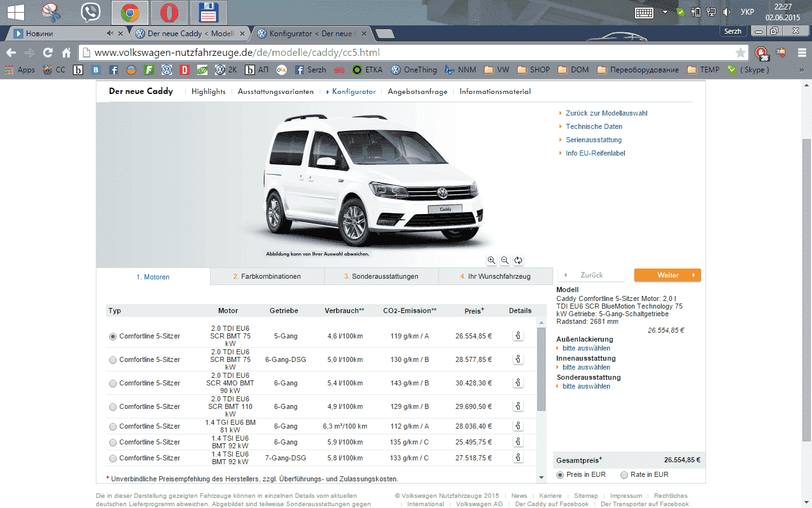Open VW bookmarks folder
Viewport: 812px width, 508px height.
coord(497,70)
